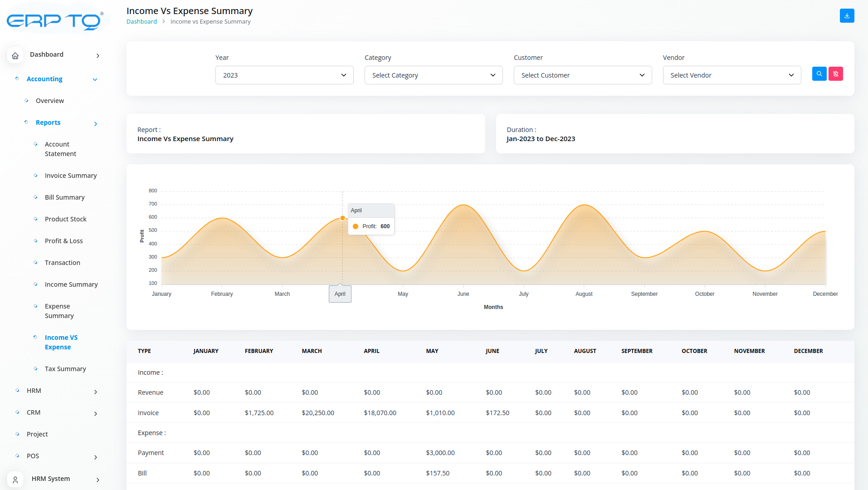Image resolution: width=868 pixels, height=490 pixels.
Task: Click the orange April data point on chart
Action: click(x=342, y=218)
